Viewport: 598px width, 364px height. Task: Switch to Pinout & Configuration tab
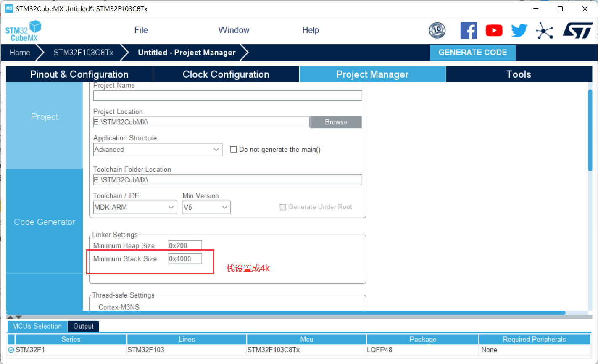79,74
